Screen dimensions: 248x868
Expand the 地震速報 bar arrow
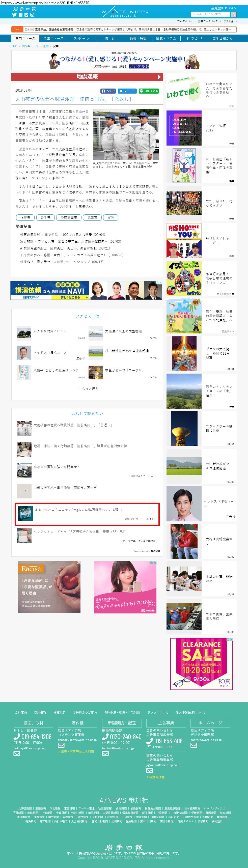159,76
